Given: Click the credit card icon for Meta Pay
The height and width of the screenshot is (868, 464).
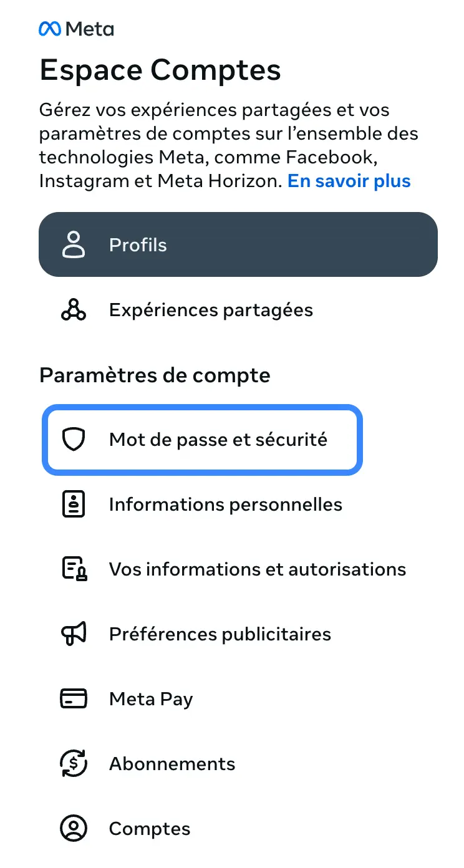Looking at the screenshot, I should point(74,699).
